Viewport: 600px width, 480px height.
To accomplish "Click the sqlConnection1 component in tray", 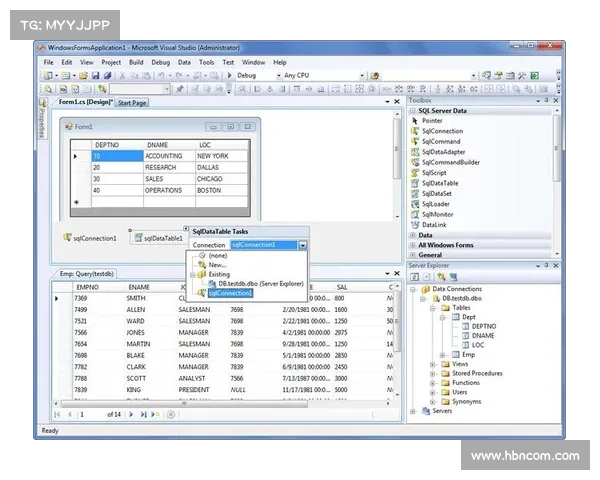I will [90, 238].
